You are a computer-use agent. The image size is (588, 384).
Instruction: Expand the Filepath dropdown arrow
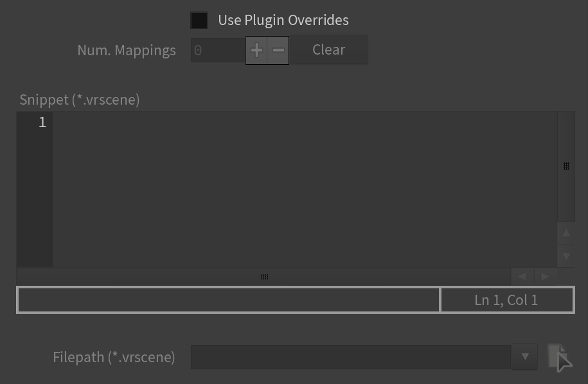coord(524,356)
